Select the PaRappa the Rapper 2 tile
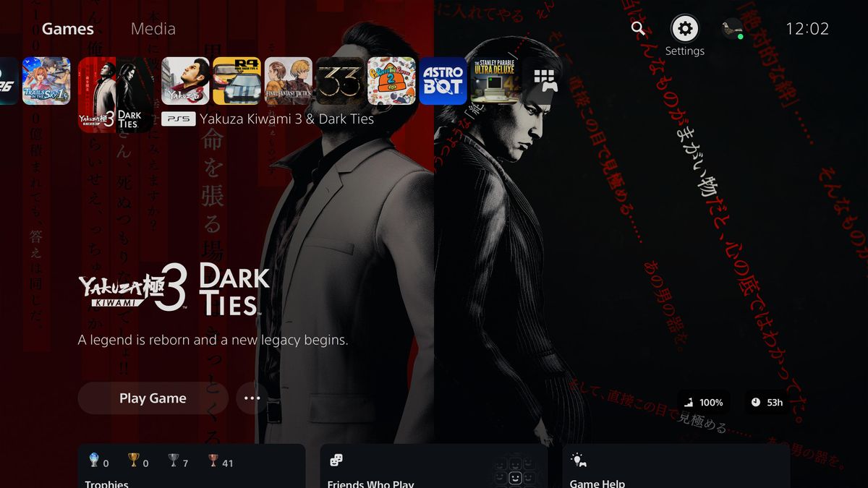This screenshot has width=868, height=488. coord(391,81)
